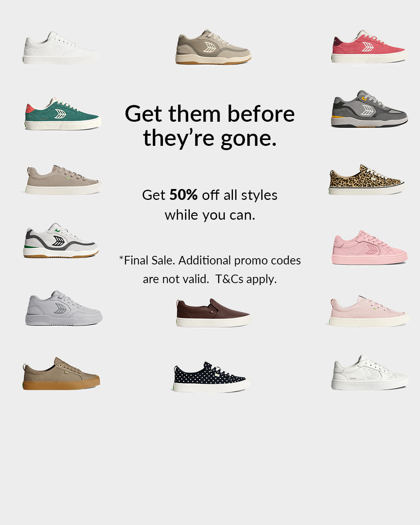
Task: Click the bold 50% discount text
Action: click(184, 194)
